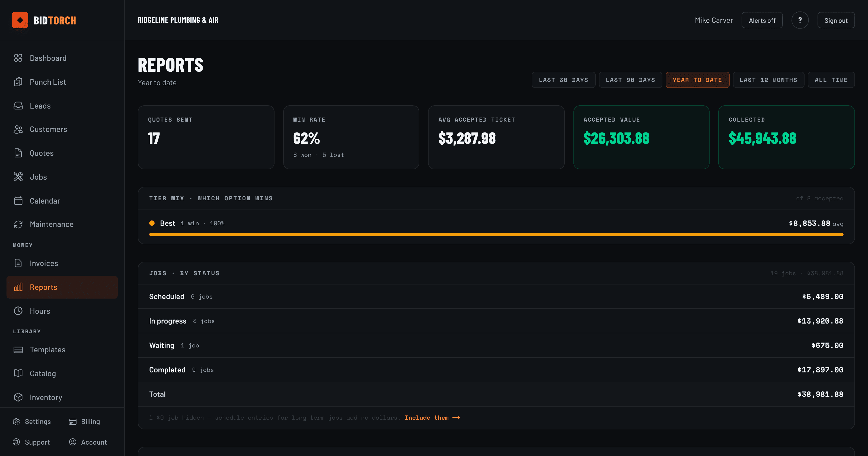
Task: Click the Scheduled 6 jobs row
Action: [496, 297]
